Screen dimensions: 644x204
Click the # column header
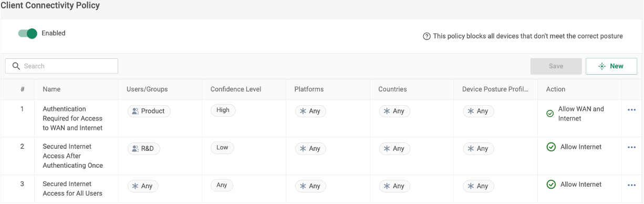(x=23, y=89)
